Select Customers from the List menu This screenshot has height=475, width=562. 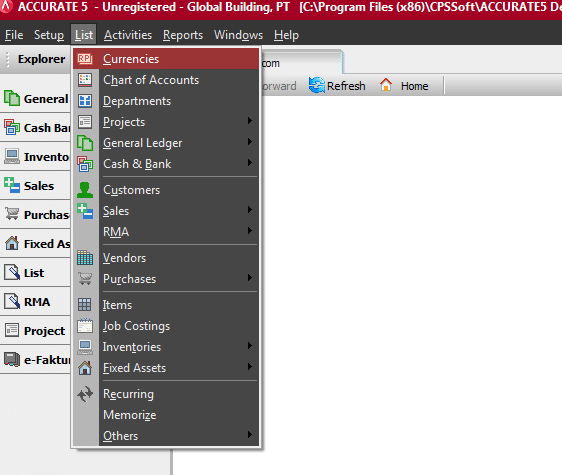166,190
